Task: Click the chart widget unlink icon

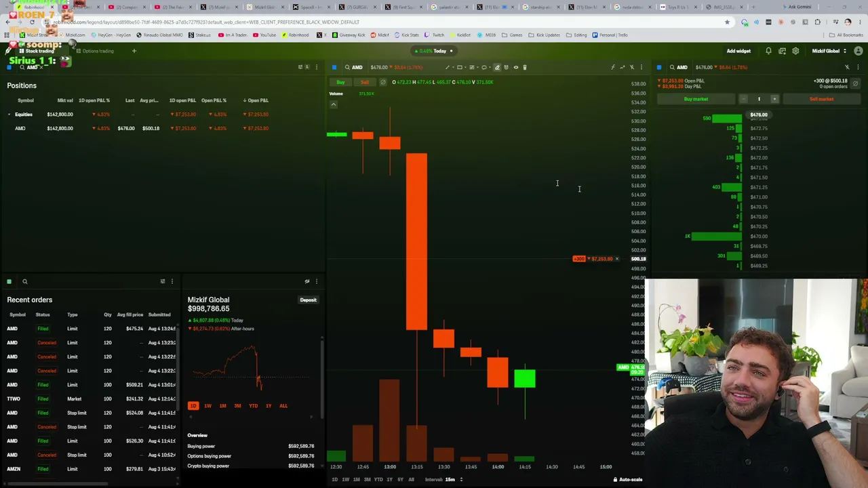Action: point(632,67)
